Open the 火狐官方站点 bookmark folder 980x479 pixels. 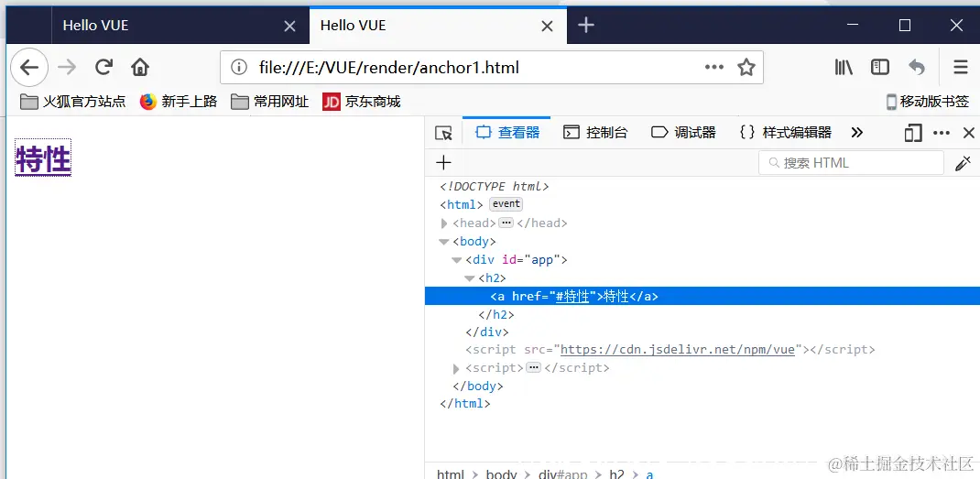[73, 102]
